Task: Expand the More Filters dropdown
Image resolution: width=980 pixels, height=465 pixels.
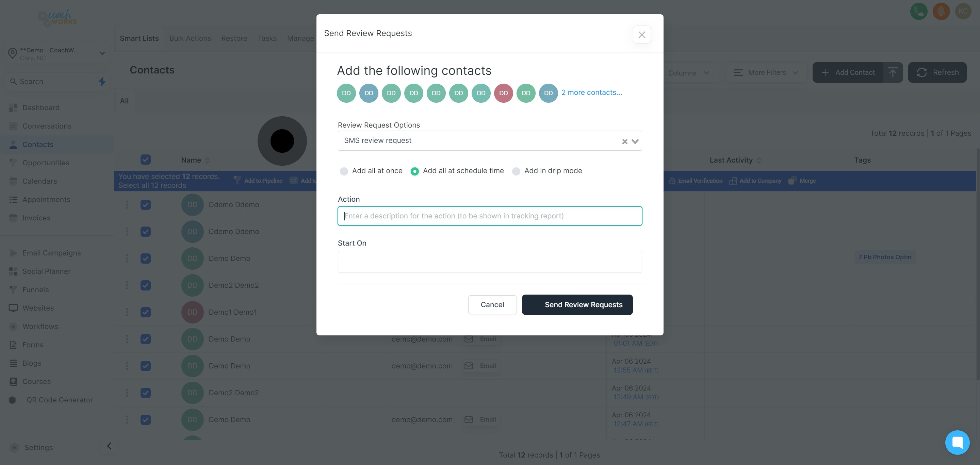Action: coord(766,72)
